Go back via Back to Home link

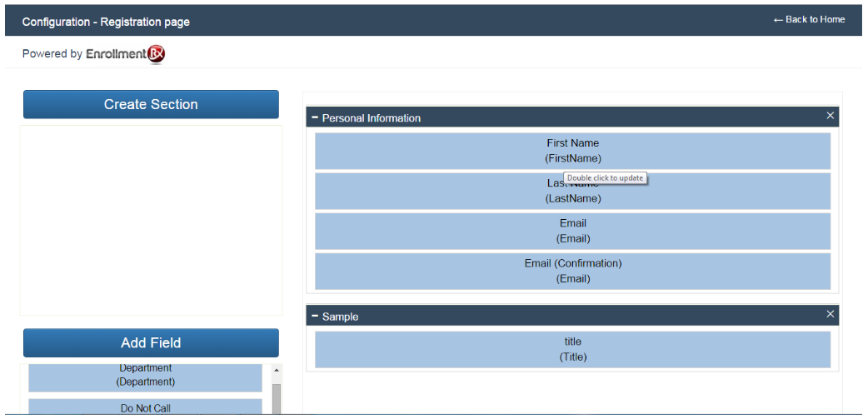[x=808, y=19]
